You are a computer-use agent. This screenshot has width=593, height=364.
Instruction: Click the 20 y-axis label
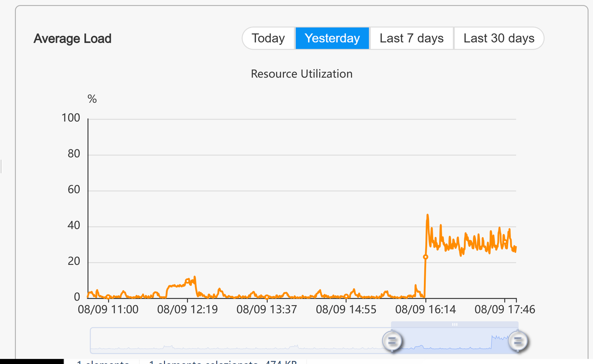(74, 262)
